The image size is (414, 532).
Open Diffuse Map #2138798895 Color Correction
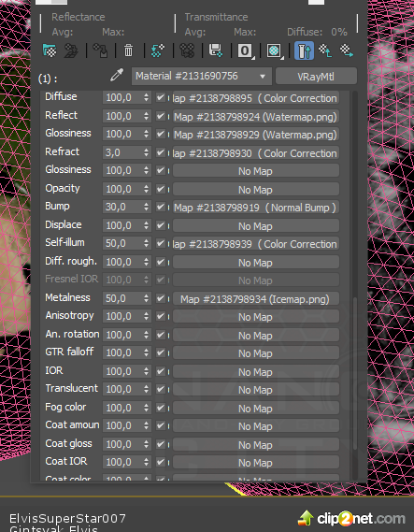tap(256, 98)
